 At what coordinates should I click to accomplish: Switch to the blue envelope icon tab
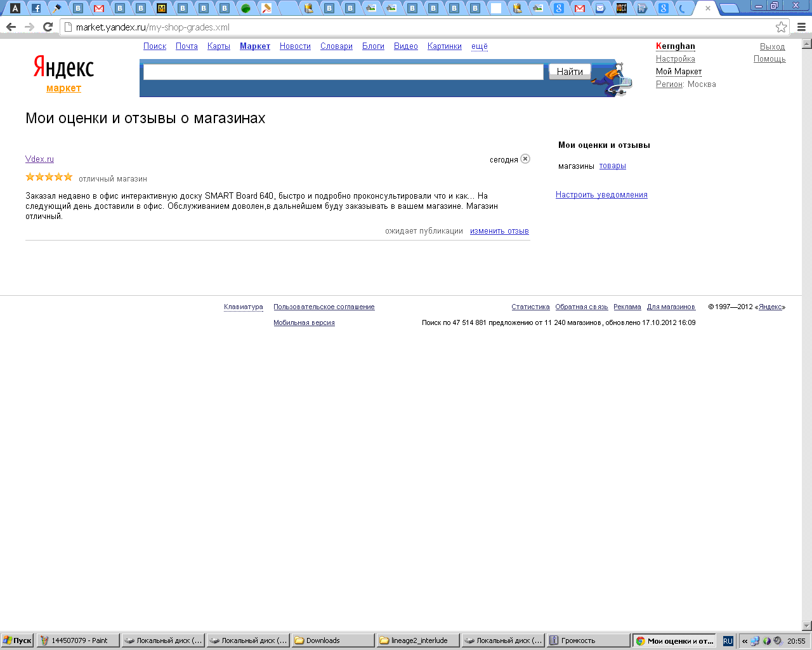(x=600, y=8)
